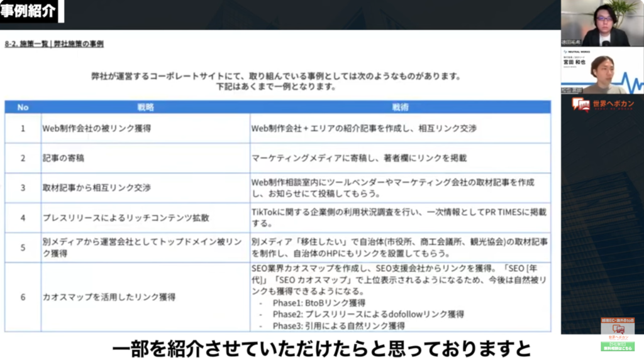This screenshot has width=644, height=358.
Task: Select カオスマップを活用したリンク獲得 cell
Action: pos(145,297)
